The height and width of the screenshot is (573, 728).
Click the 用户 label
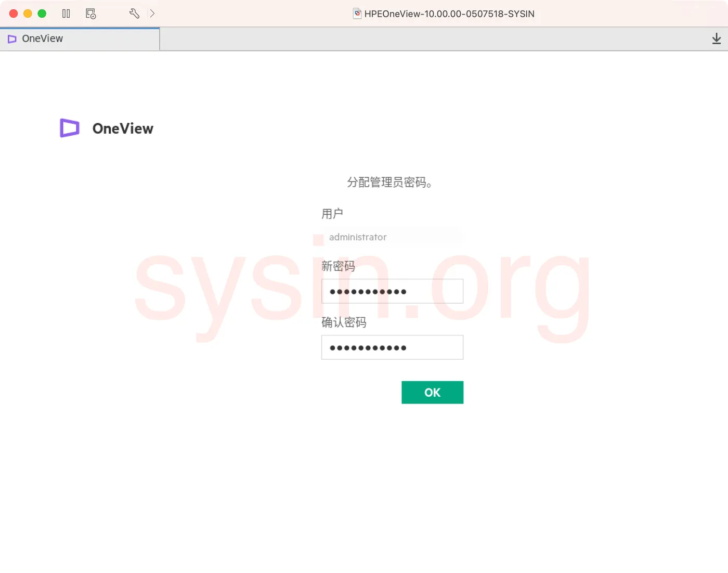tap(332, 214)
